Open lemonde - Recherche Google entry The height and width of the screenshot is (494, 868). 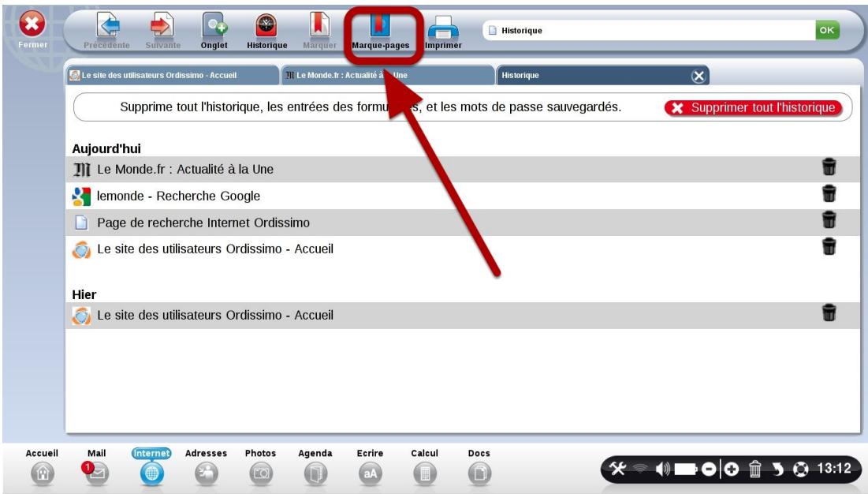[463, 196]
